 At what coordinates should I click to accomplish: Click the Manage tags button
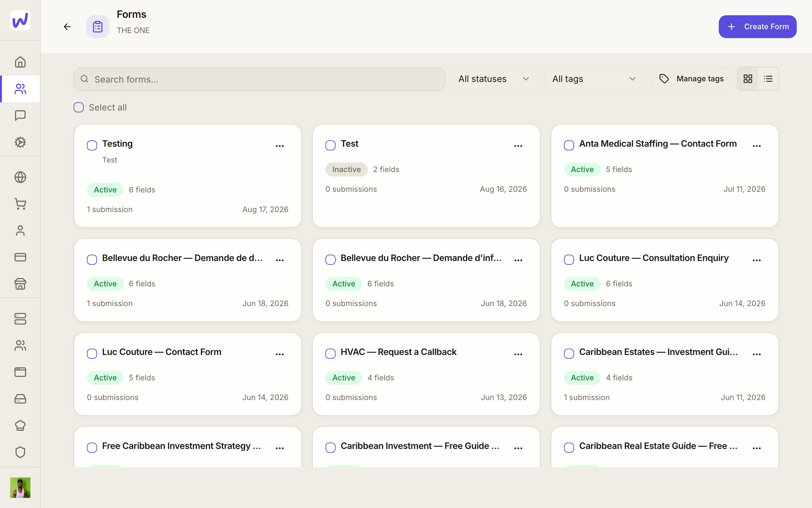691,79
